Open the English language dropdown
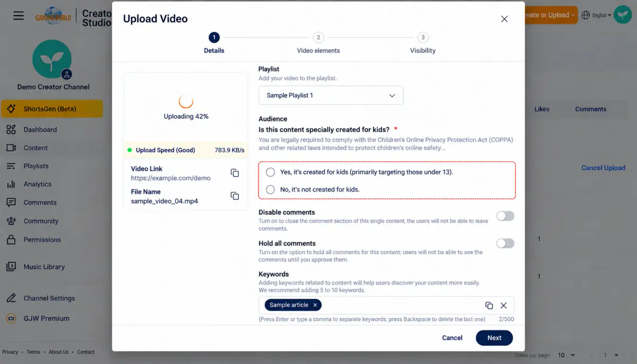The image size is (637, 364). (601, 15)
